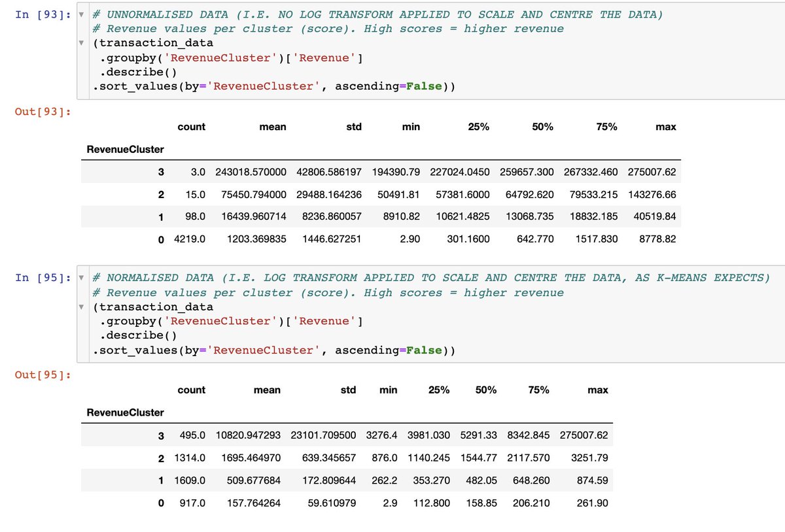Click the count column header in the Out[93] table
785x532 pixels.
point(191,127)
